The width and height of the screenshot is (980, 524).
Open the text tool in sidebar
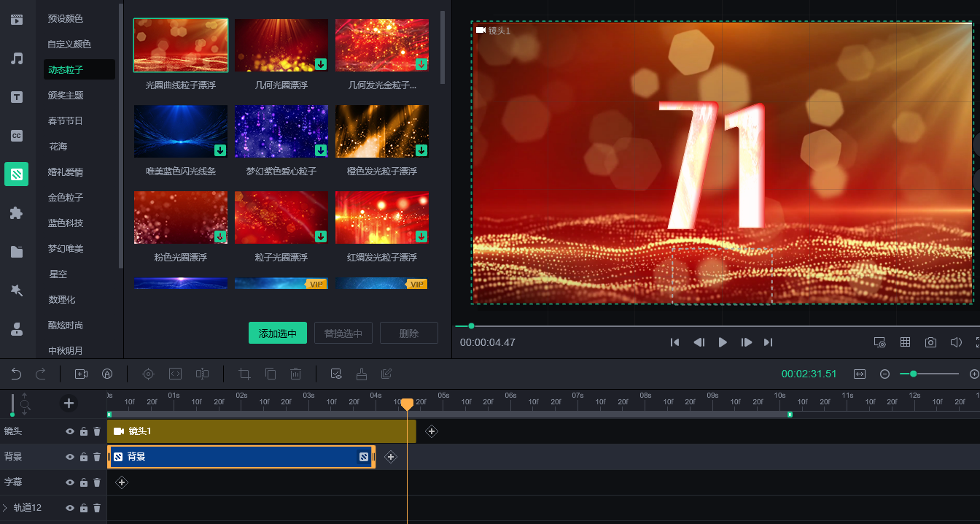tap(17, 97)
